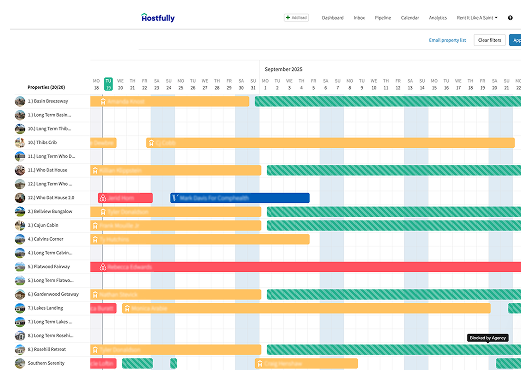Open the Amanda Knost booking bar
The height and width of the screenshot is (380, 531).
click(x=170, y=101)
